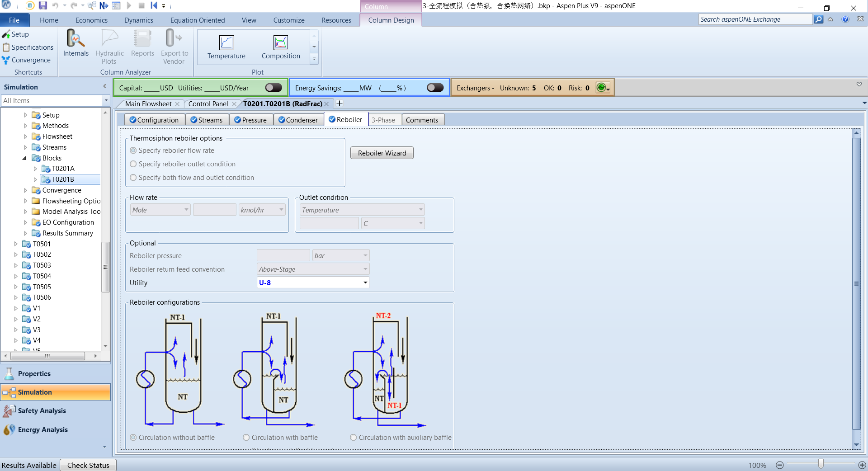This screenshot has height=471, width=868.
Task: Click the Simulation environment button
Action: [56, 392]
